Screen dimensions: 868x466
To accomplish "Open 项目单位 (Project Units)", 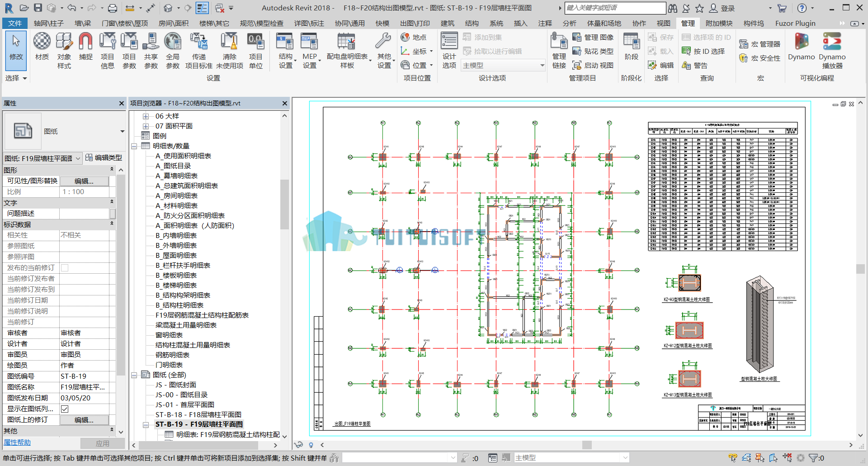I will 255,51.
